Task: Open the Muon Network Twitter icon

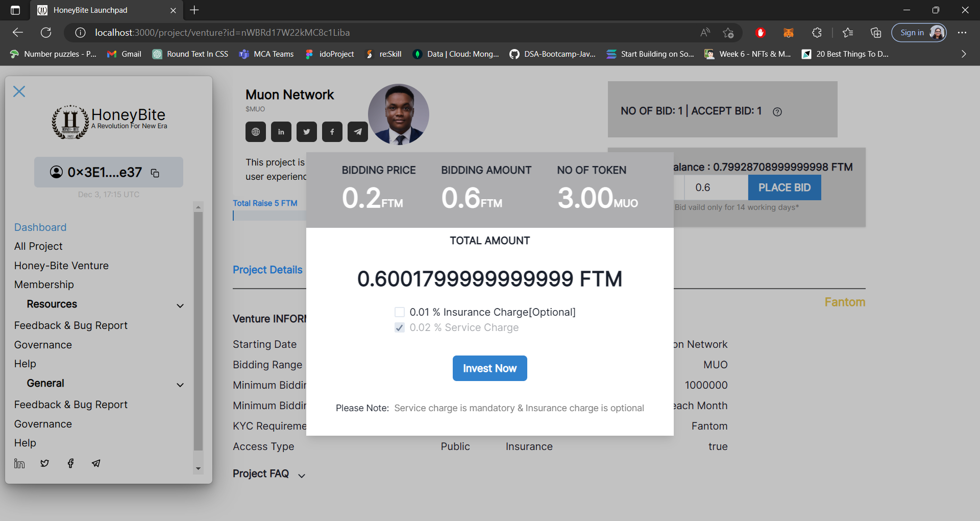Action: pyautogui.click(x=307, y=132)
